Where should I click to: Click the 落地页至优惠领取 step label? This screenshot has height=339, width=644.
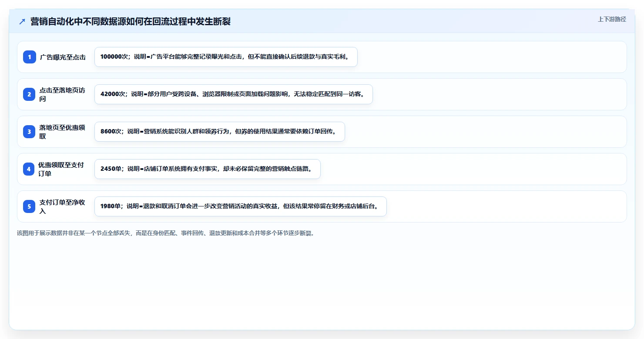tap(62, 132)
